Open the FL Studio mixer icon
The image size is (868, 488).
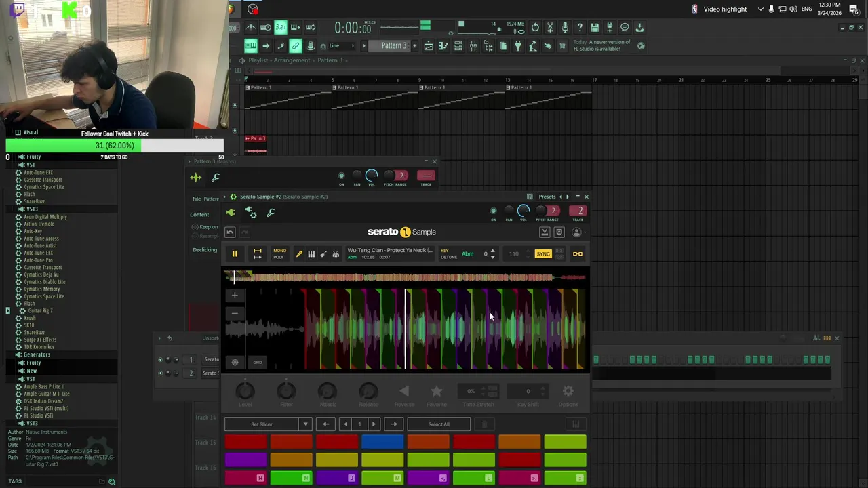473,46
